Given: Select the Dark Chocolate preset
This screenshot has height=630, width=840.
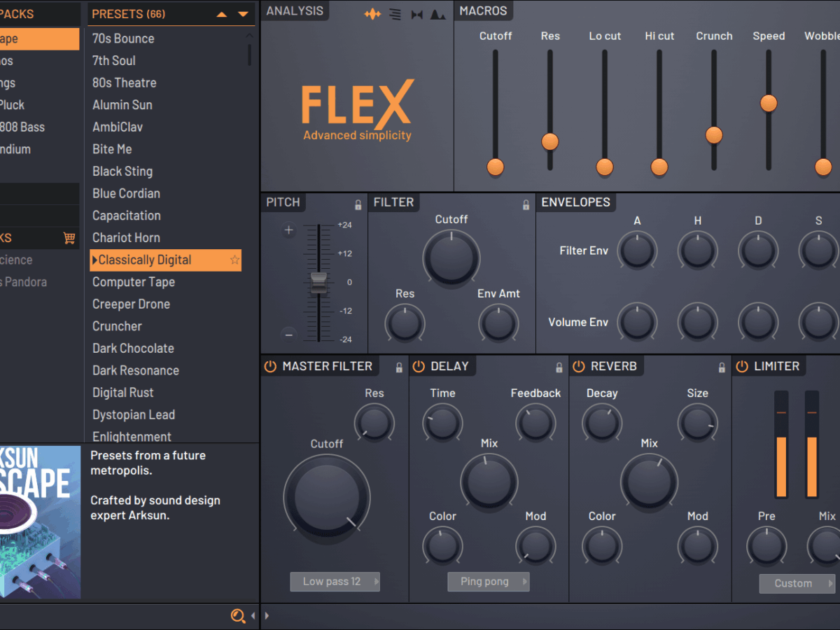Looking at the screenshot, I should (x=133, y=349).
